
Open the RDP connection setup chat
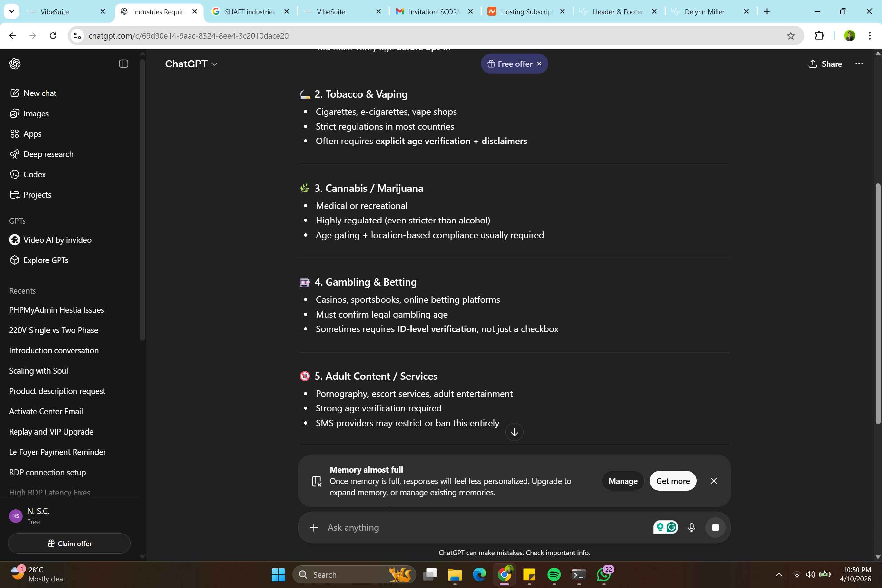(48, 472)
